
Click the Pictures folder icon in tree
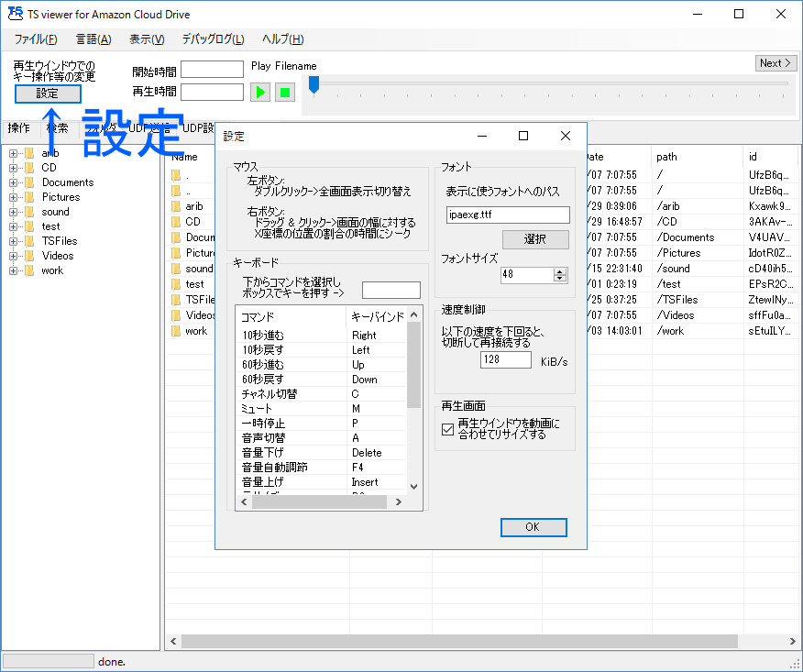point(29,197)
